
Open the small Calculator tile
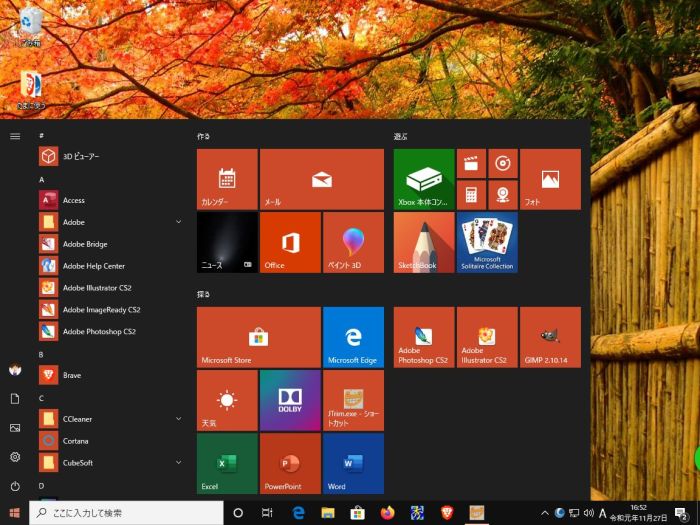[x=471, y=195]
